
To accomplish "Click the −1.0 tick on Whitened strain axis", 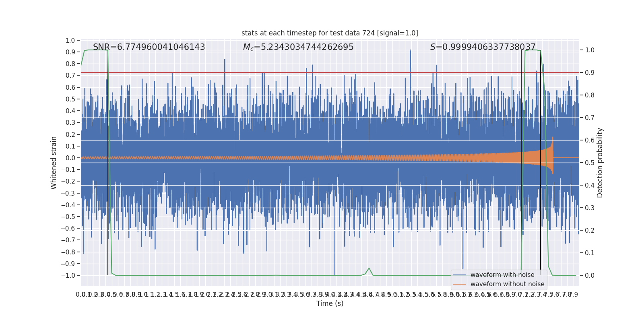I will pyautogui.click(x=68, y=275).
